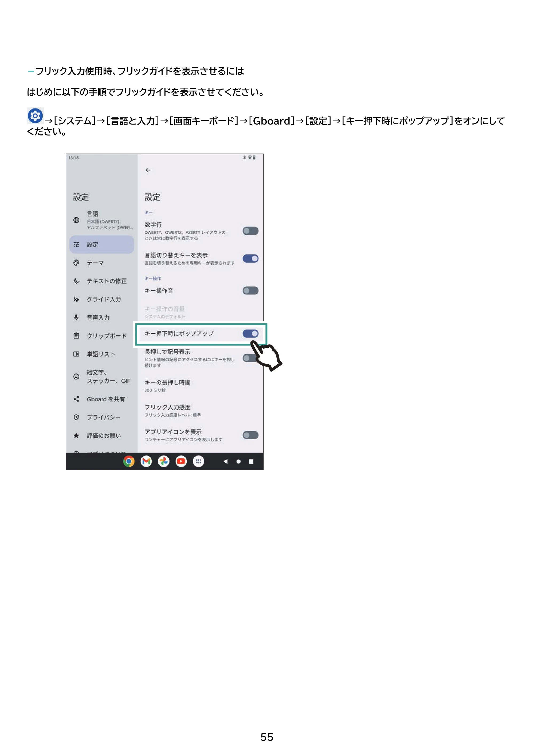Launch Google Photos from the taskbar

(x=164, y=461)
